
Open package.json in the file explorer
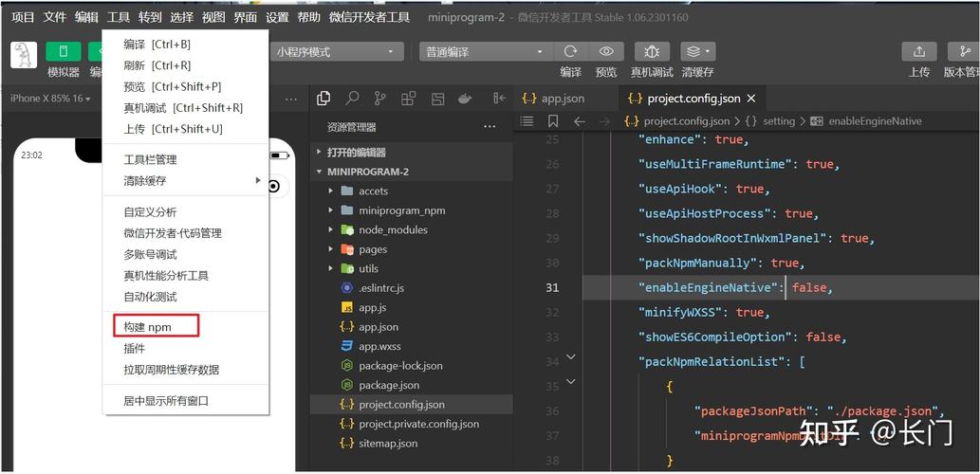(389, 385)
